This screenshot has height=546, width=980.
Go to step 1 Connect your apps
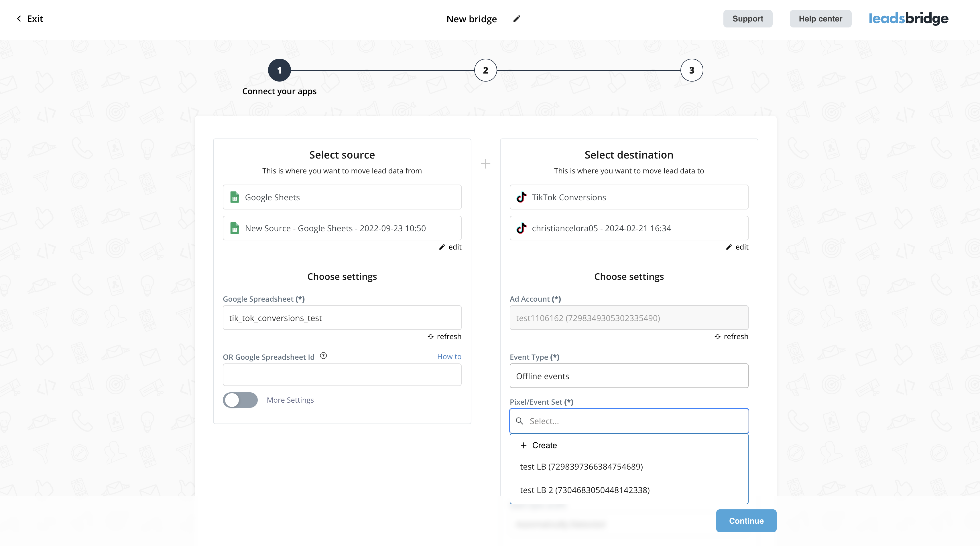point(279,70)
